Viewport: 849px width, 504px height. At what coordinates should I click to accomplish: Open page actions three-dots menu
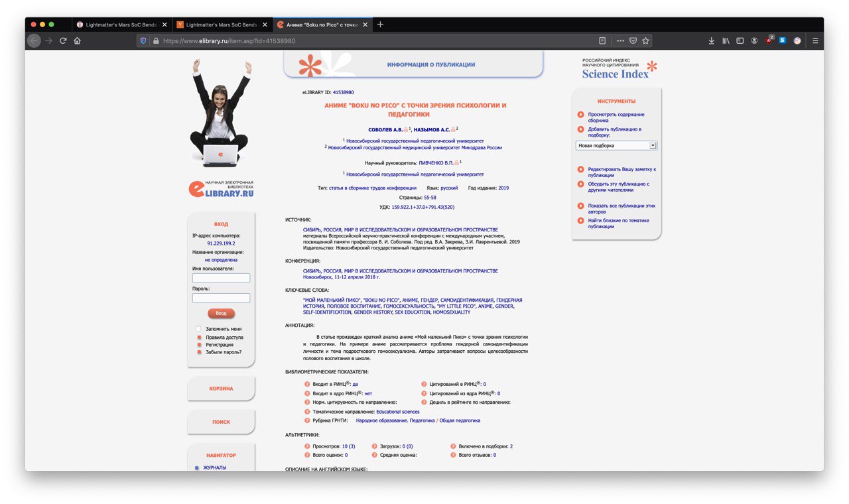(x=621, y=40)
